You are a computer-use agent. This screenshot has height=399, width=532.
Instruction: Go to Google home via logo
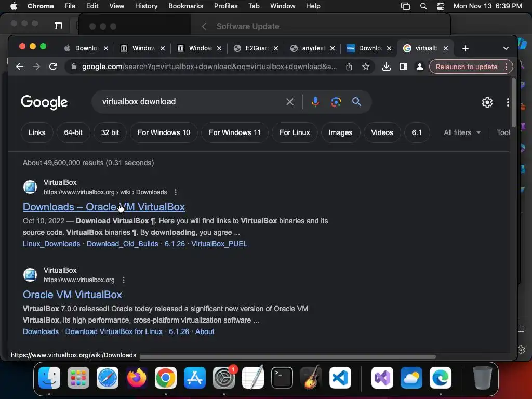[44, 102]
